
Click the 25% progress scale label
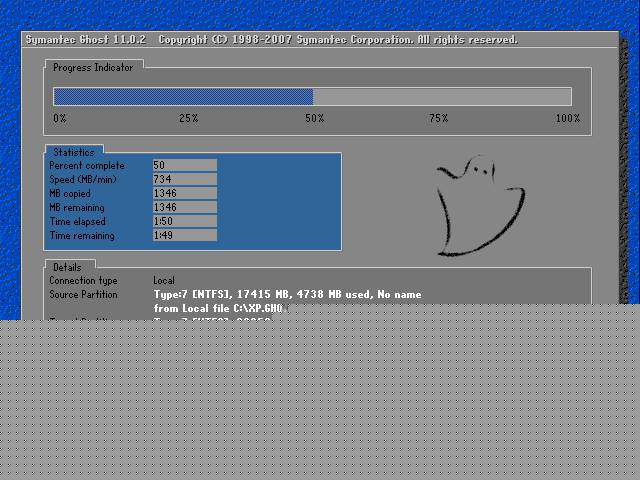189,118
